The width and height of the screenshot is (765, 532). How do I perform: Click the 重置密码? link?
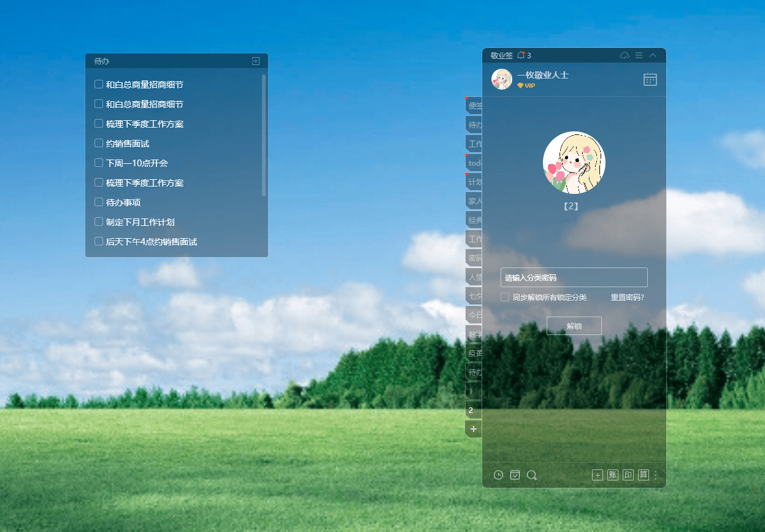(627, 297)
